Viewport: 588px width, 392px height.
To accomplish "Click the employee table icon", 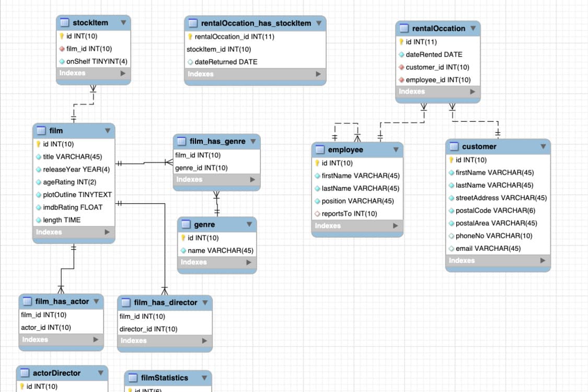I will (x=320, y=150).
